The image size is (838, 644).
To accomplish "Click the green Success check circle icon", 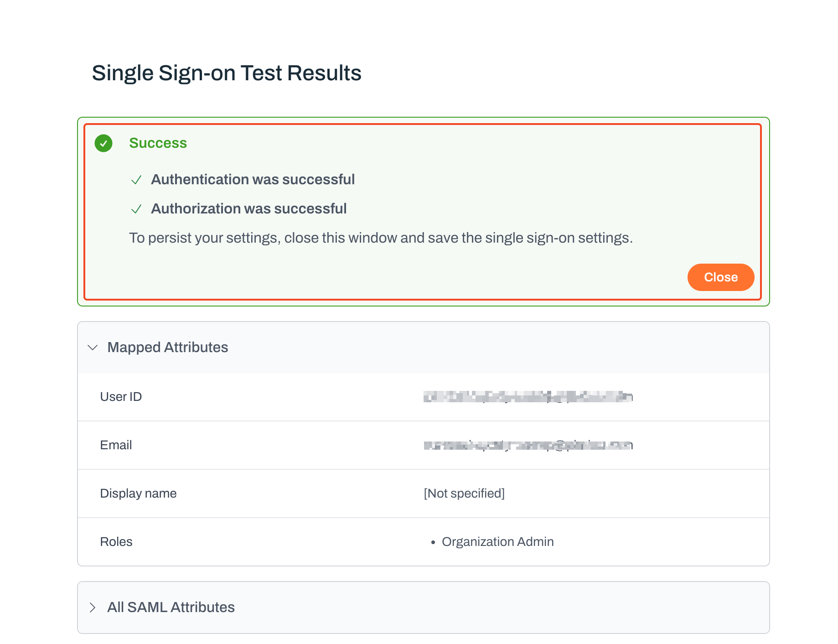I will pyautogui.click(x=103, y=143).
